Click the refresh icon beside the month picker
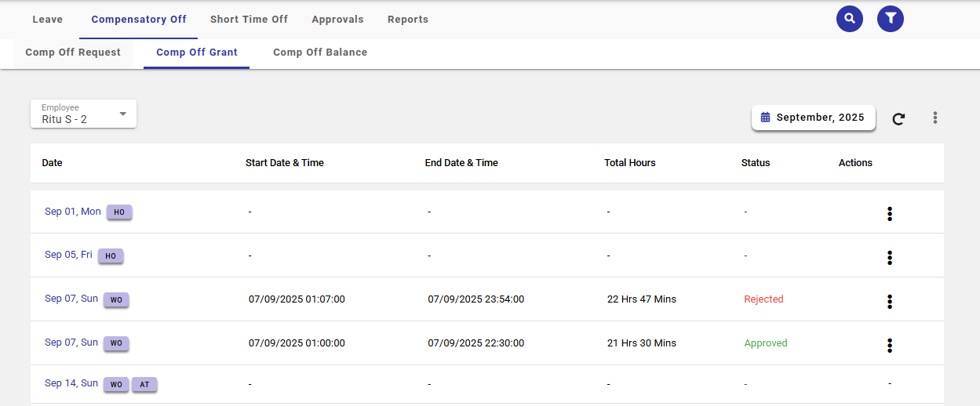Viewport: 980px width, 406px height. coord(898,118)
